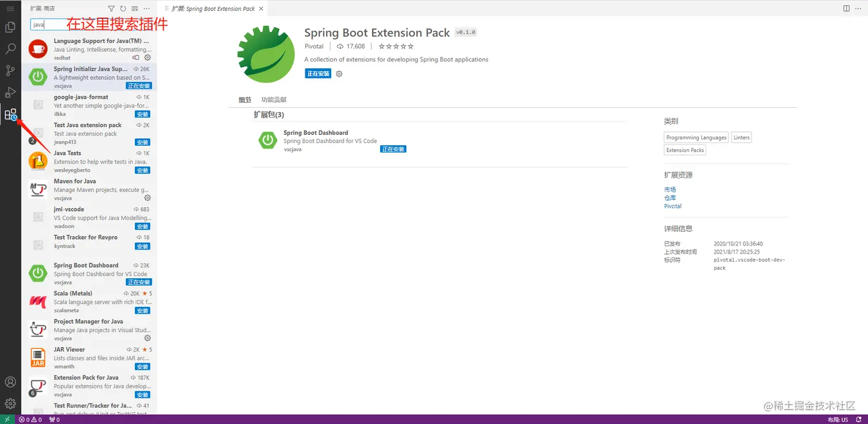Click sync icon on Language Support for Java

tap(136, 57)
